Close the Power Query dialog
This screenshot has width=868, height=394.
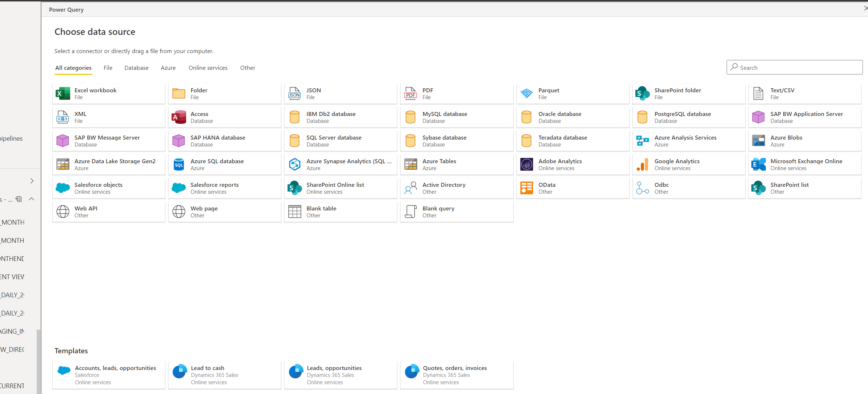click(865, 9)
